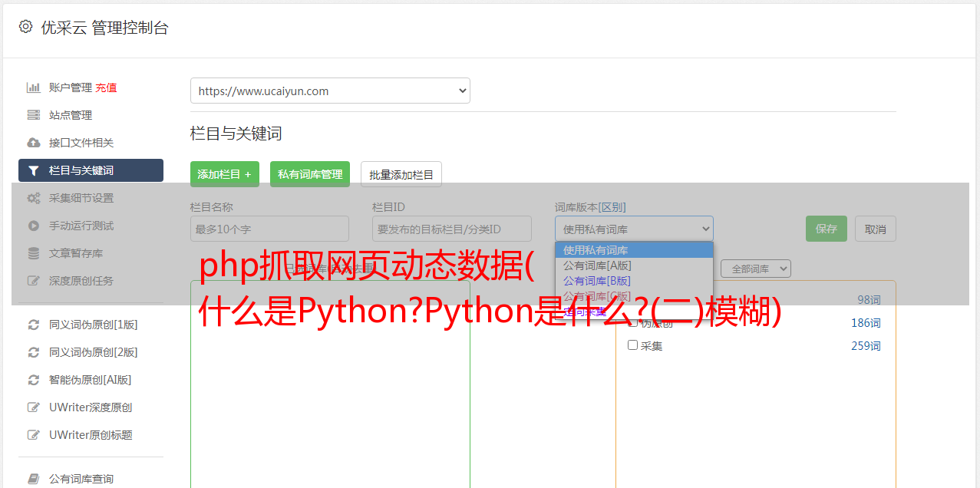Click the 186词 count text

pos(866,323)
